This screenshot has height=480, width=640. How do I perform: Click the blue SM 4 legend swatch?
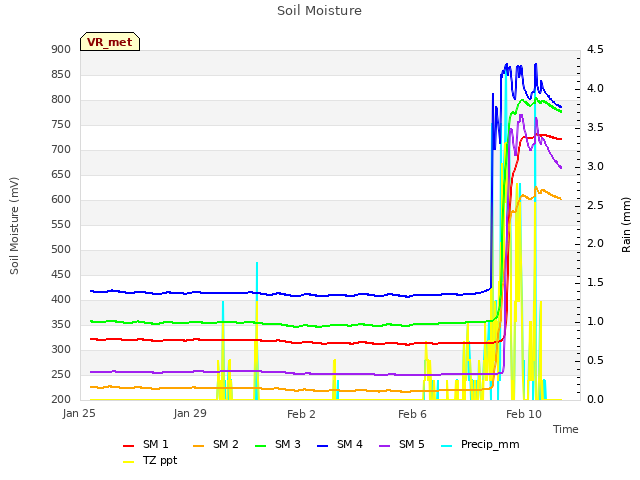(x=323, y=446)
